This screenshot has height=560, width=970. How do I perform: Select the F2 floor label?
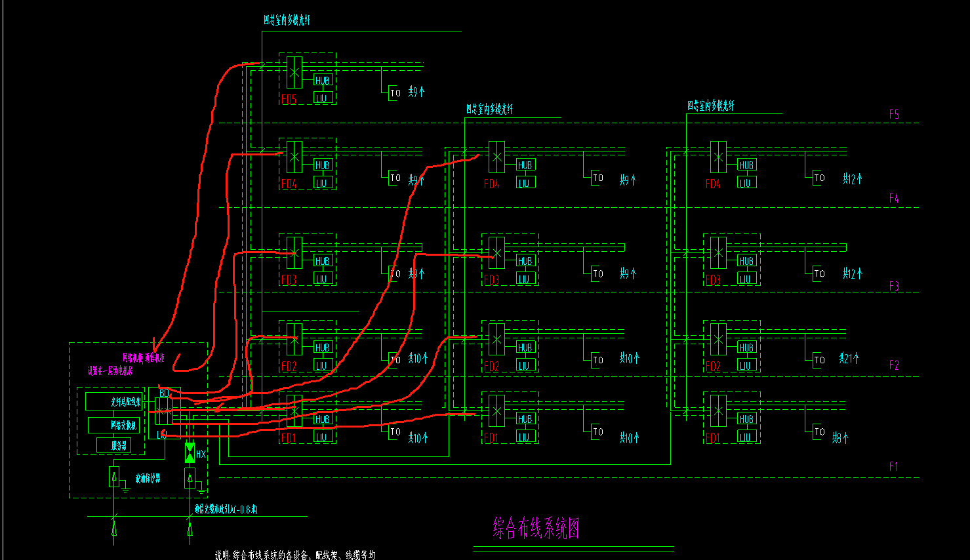894,365
